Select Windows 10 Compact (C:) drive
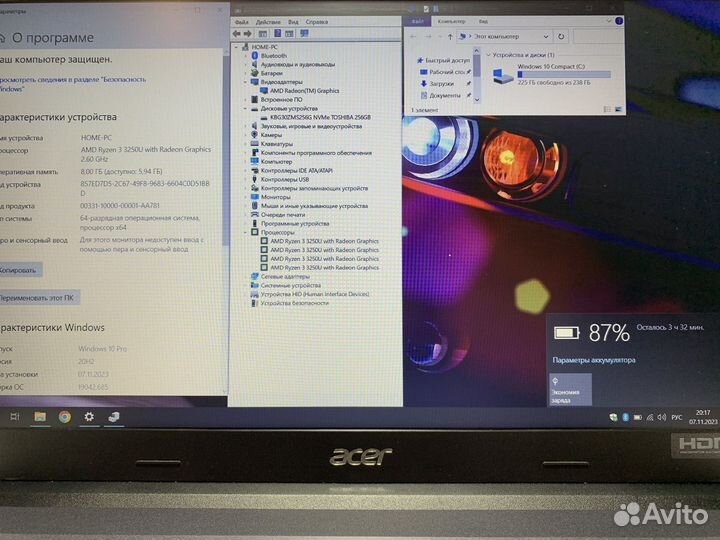 pos(551,74)
